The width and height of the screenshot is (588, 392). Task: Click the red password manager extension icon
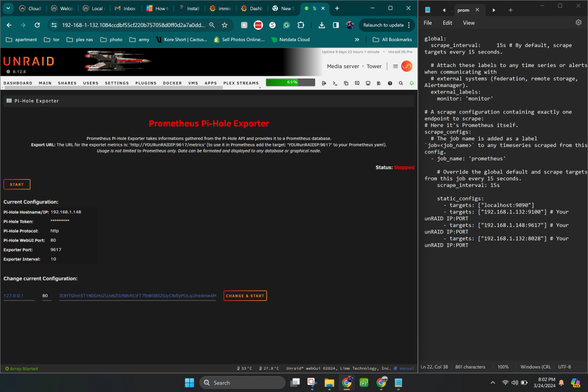[x=258, y=25]
